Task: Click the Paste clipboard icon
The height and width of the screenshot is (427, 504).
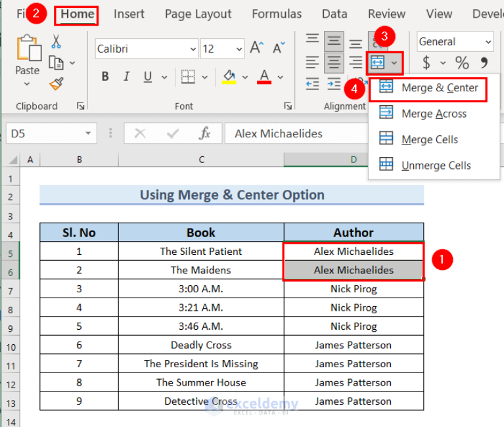Action: [x=29, y=47]
